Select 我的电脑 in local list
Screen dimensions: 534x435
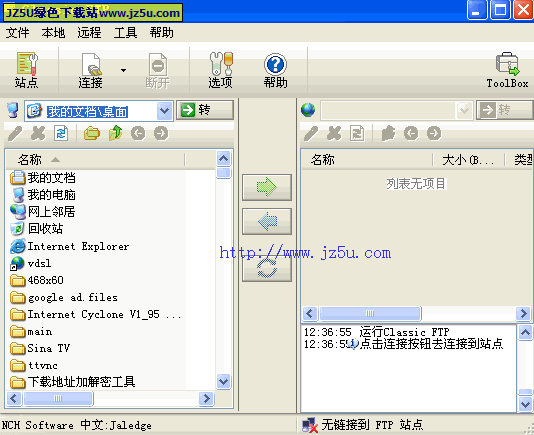[x=43, y=195]
